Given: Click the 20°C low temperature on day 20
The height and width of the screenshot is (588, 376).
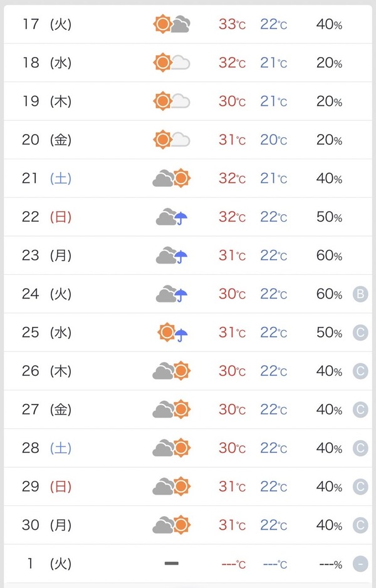Looking at the screenshot, I should [x=274, y=140].
